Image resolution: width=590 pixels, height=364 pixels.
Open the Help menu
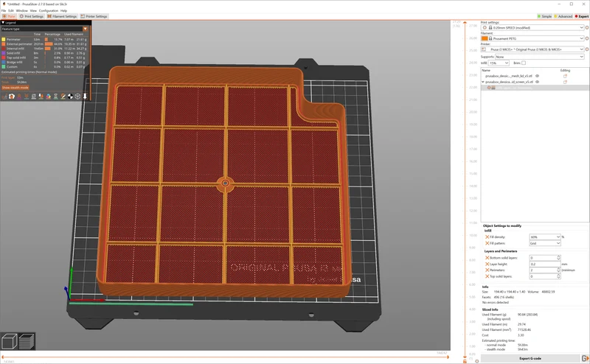tap(63, 10)
